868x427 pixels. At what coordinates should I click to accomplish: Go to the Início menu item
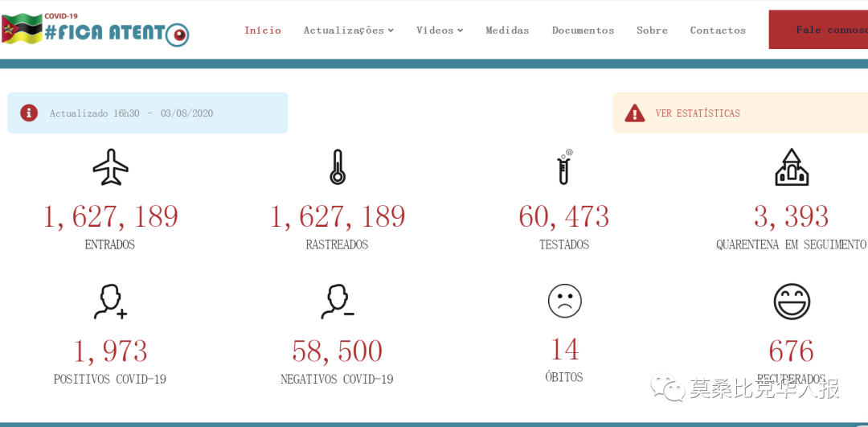coord(263,31)
